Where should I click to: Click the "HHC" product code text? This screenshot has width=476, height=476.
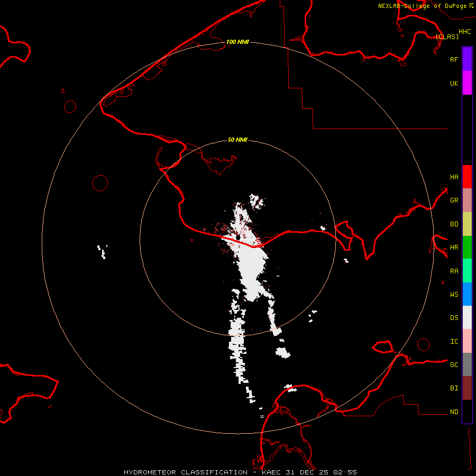(464, 32)
